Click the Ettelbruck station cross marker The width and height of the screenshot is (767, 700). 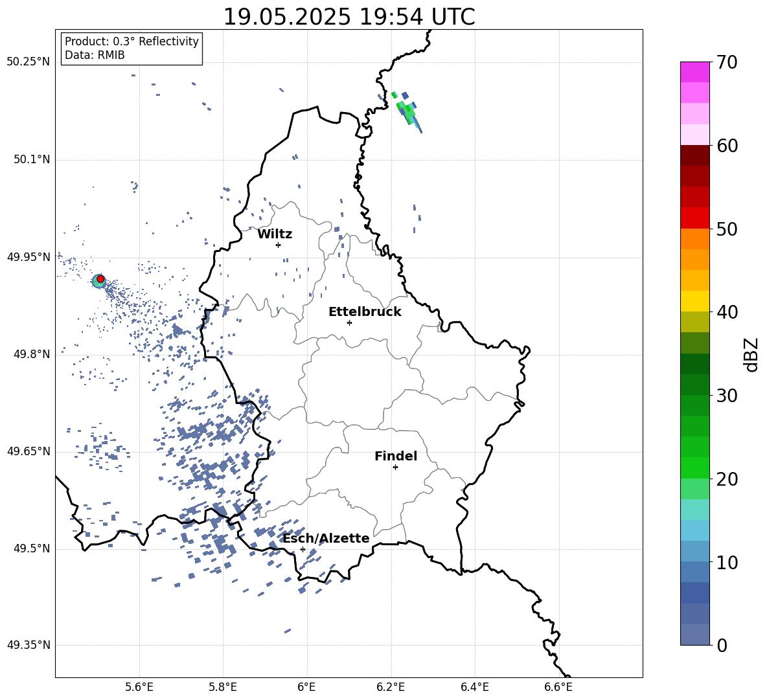point(349,322)
